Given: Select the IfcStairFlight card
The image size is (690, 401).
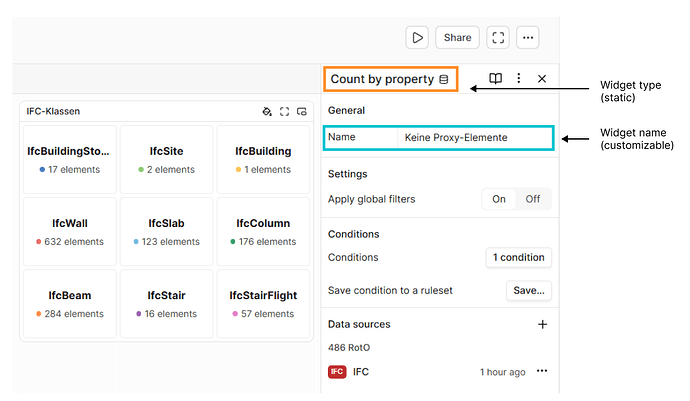Looking at the screenshot, I should pos(263,304).
